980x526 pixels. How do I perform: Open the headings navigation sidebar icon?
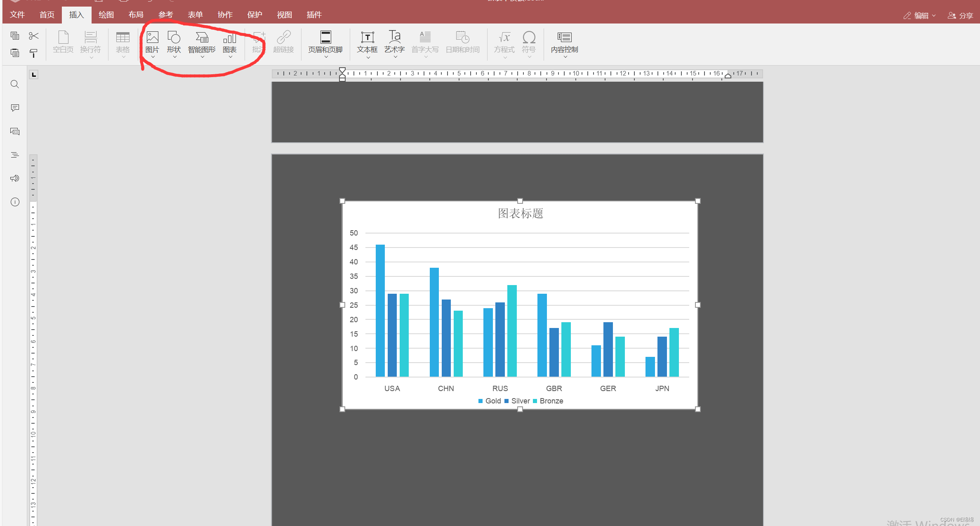[x=15, y=155]
